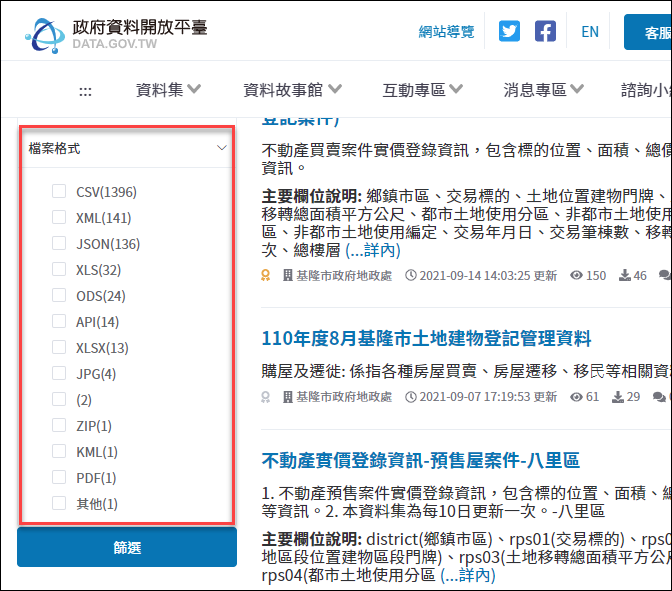Screen dimensions: 672x591
Task: Click the (...詳內) link after rps04
Action: (x=468, y=575)
